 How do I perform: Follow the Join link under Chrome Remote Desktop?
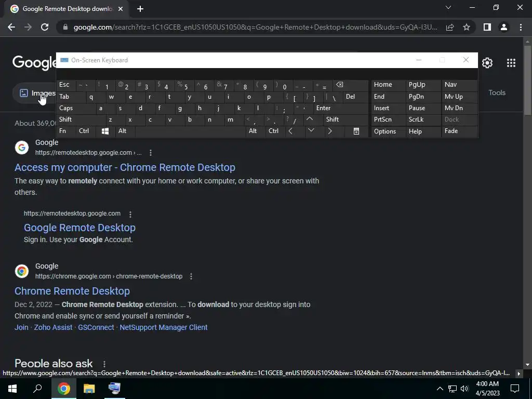click(x=21, y=327)
